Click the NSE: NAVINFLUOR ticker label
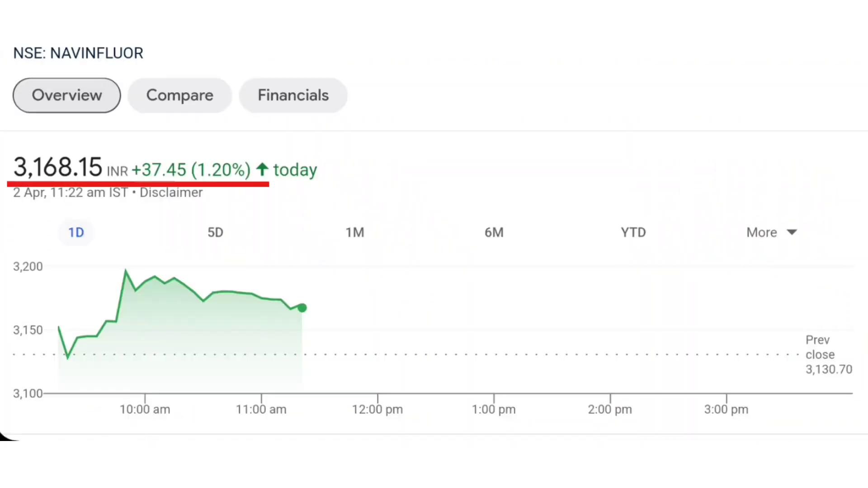The width and height of the screenshot is (868, 488). point(78,53)
